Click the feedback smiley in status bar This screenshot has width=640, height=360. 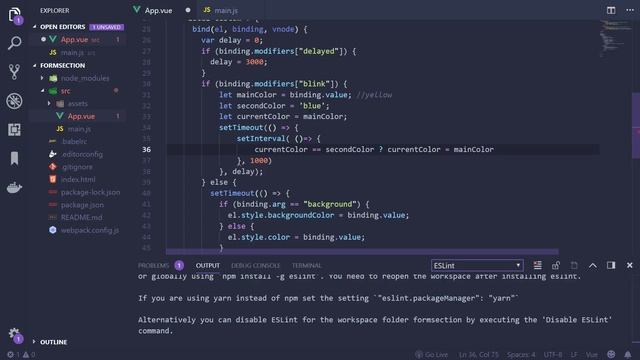[x=611, y=354]
